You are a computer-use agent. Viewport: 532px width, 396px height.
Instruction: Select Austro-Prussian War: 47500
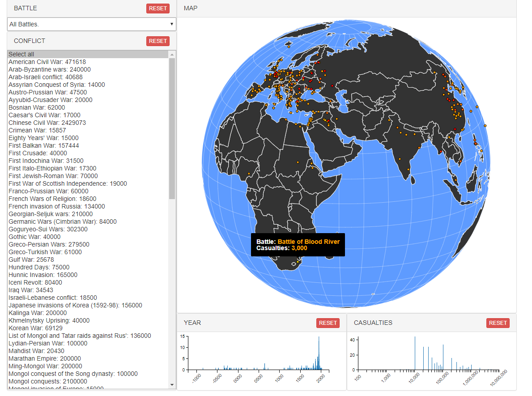click(x=88, y=92)
